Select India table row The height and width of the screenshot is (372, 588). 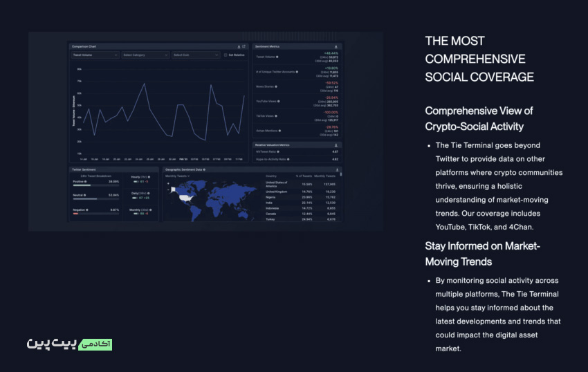pyautogui.click(x=300, y=203)
